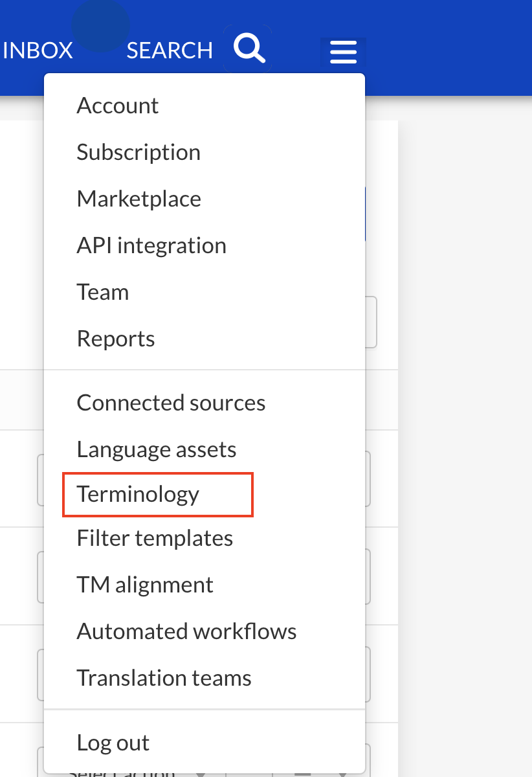Choose Filter templates
This screenshot has width=532, height=777.
point(154,537)
